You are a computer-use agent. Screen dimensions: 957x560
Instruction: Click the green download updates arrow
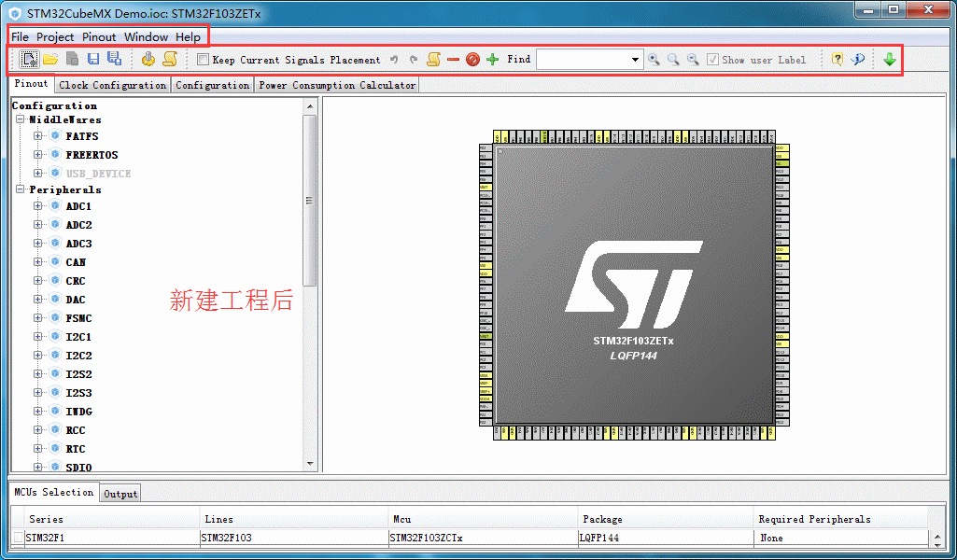[x=889, y=59]
